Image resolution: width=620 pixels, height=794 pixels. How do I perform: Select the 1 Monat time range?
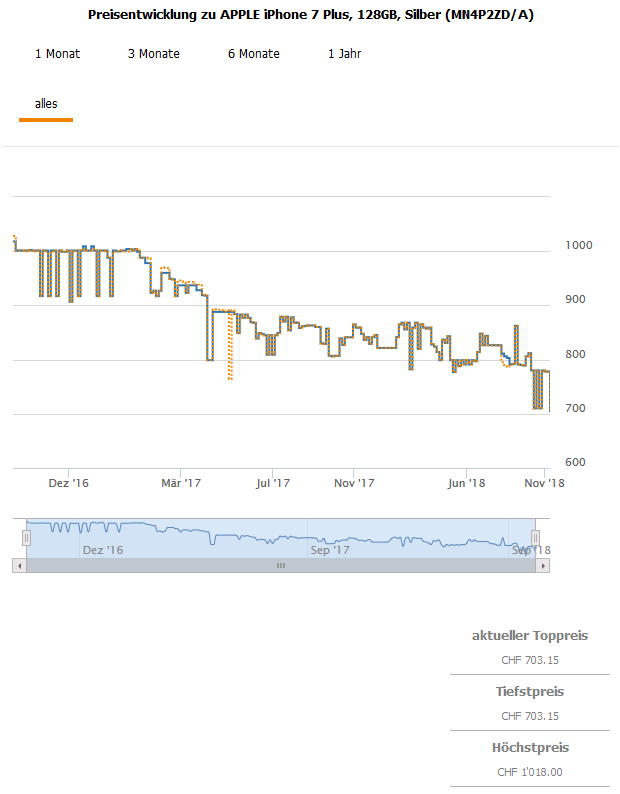[57, 54]
